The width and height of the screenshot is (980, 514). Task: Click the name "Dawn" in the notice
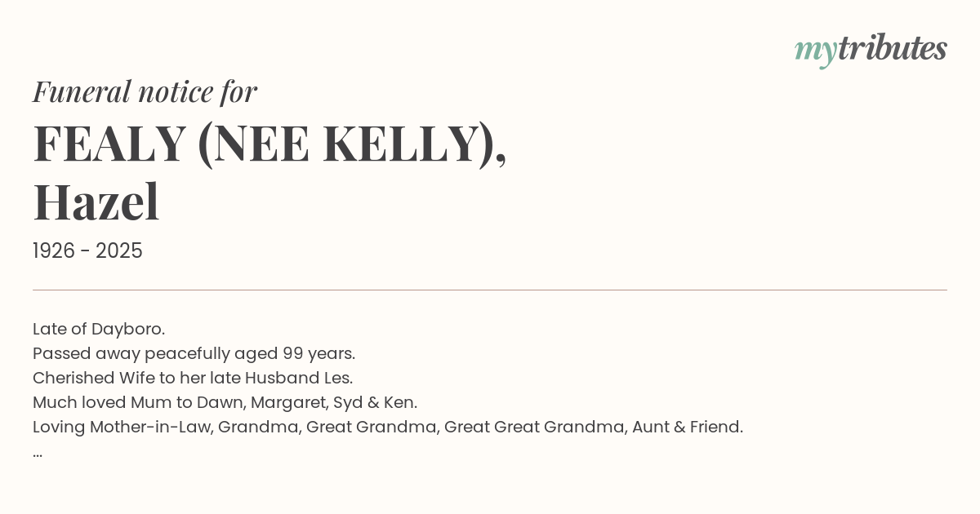click(219, 402)
